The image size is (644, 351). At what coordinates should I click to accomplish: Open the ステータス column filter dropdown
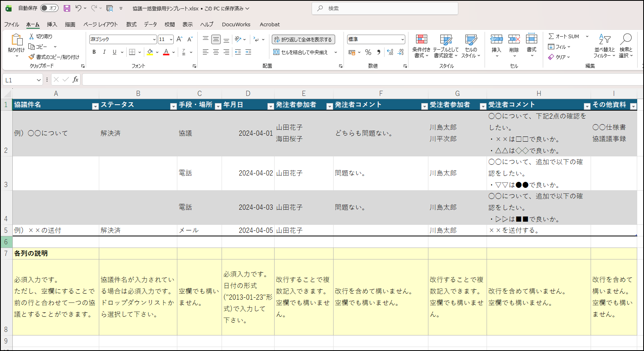click(x=173, y=106)
